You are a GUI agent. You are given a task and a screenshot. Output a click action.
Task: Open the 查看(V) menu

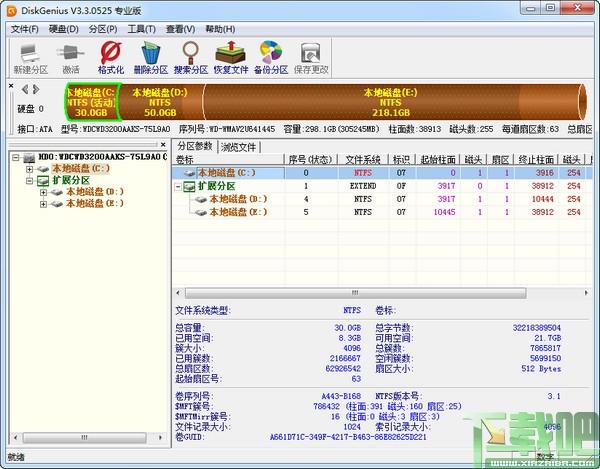click(180, 29)
